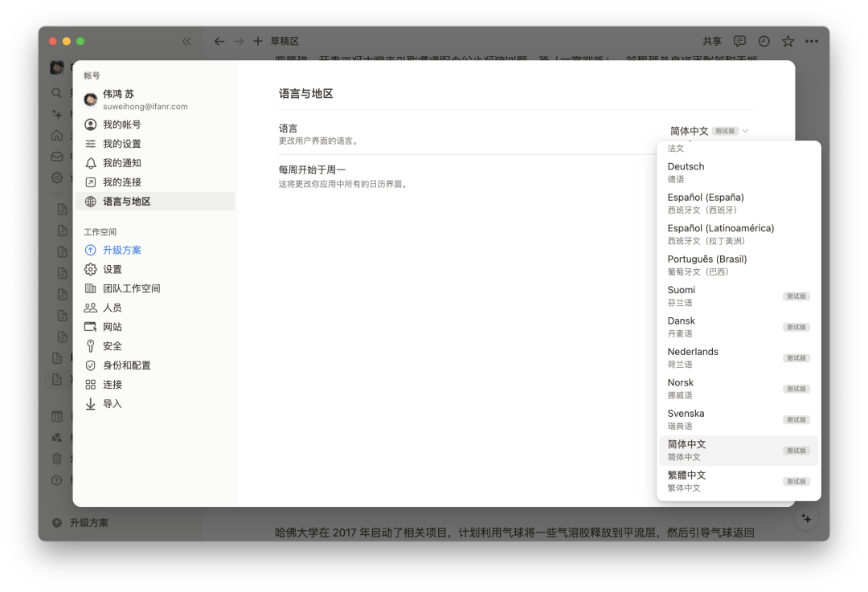Open the comments icon in top bar
Screen dimensions: 868x592
(739, 41)
